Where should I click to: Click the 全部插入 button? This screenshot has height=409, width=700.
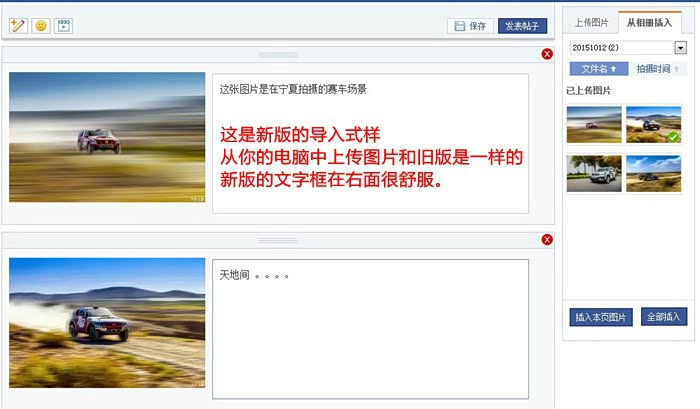click(x=664, y=317)
